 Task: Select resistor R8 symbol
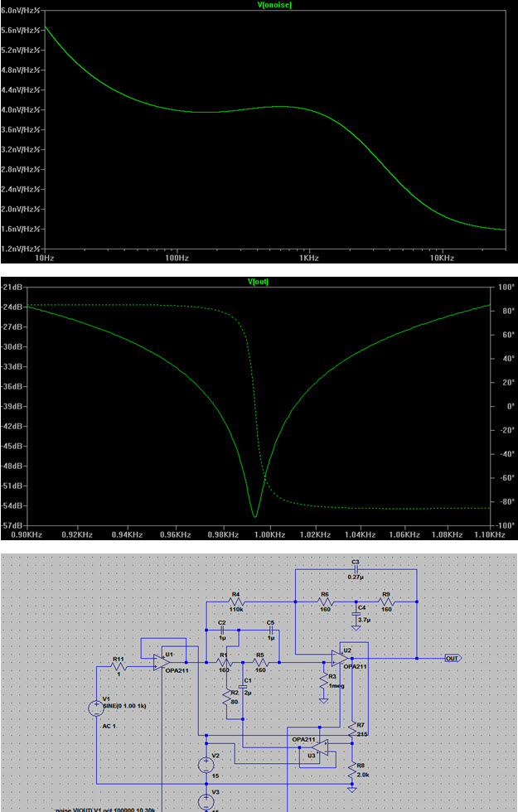click(351, 771)
